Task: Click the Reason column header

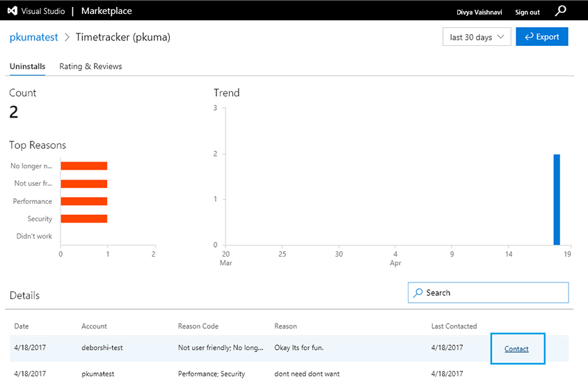Action: click(x=285, y=326)
